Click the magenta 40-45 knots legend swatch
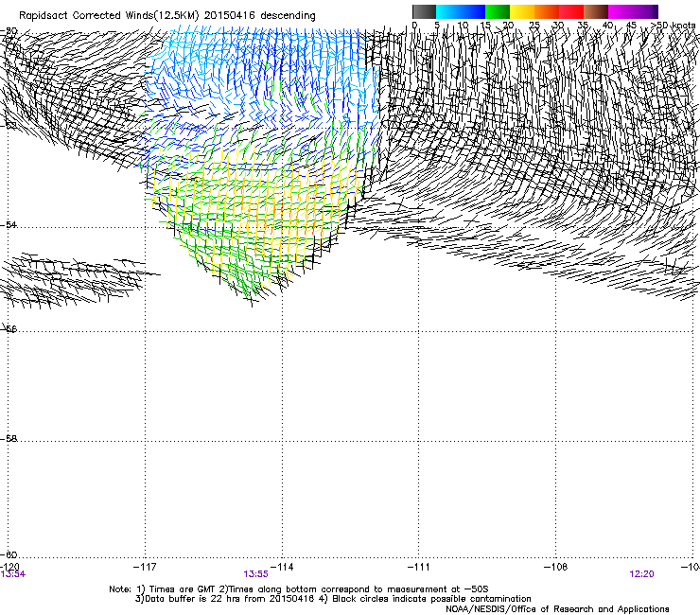The image size is (700, 615). (x=621, y=11)
